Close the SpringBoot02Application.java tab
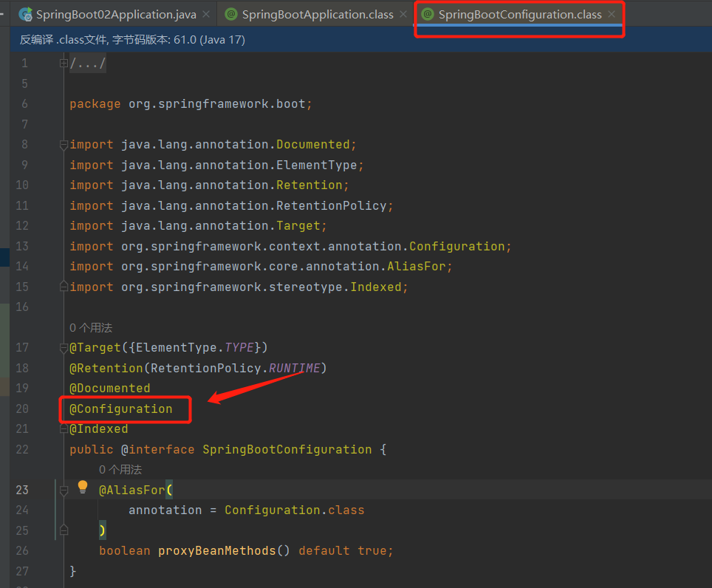This screenshot has width=712, height=588. [x=206, y=15]
